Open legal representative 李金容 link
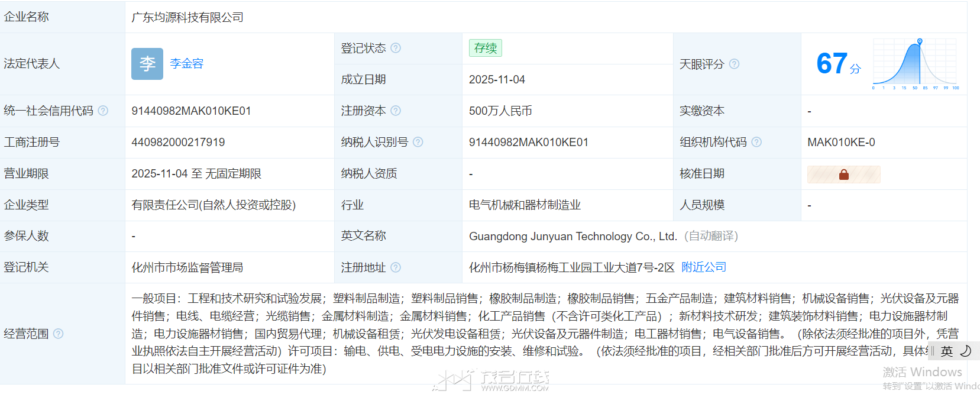 pos(186,64)
